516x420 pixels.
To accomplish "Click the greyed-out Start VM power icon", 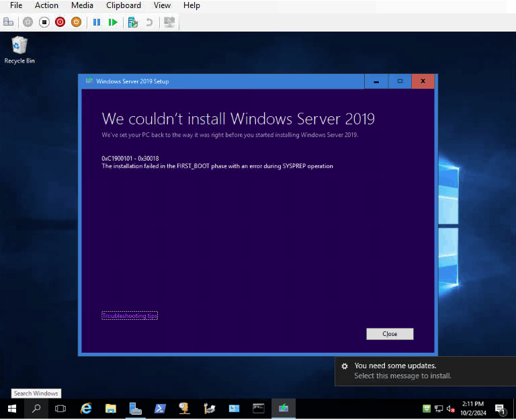I will [28, 22].
